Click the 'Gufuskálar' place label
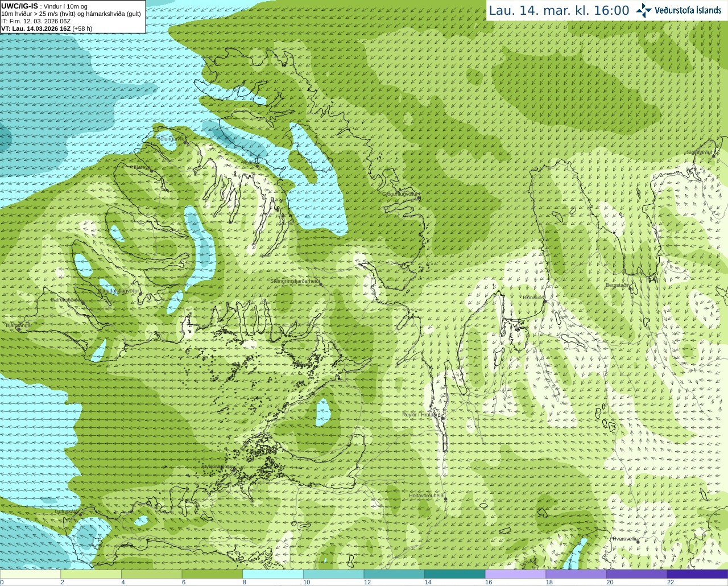 click(x=67, y=511)
